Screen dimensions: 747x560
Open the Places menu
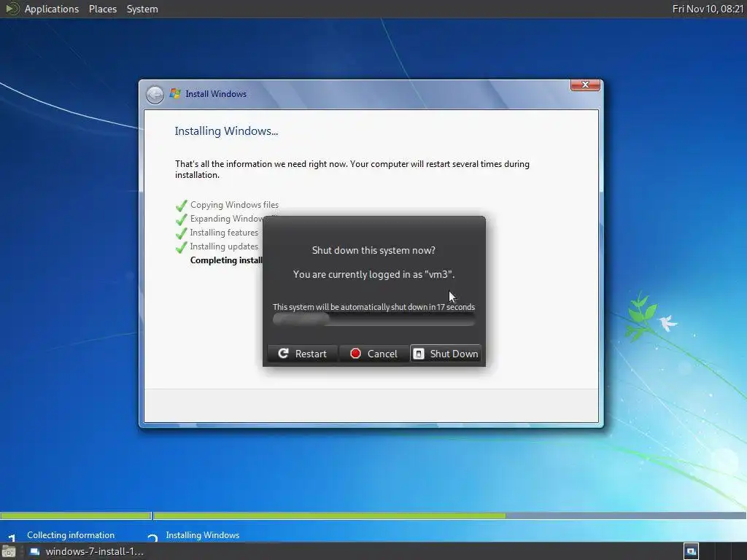(x=102, y=9)
